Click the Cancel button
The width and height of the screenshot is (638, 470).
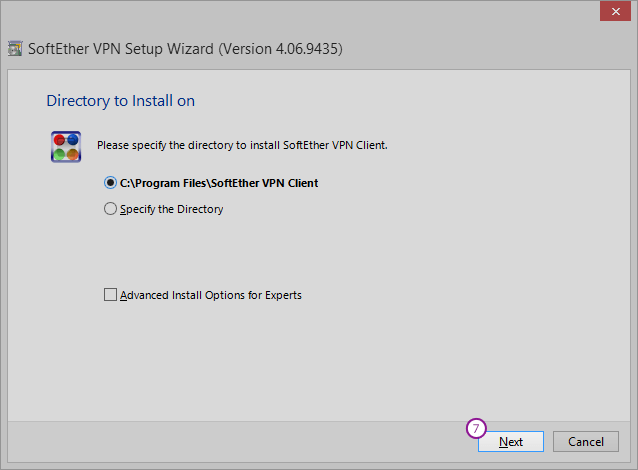pos(586,442)
